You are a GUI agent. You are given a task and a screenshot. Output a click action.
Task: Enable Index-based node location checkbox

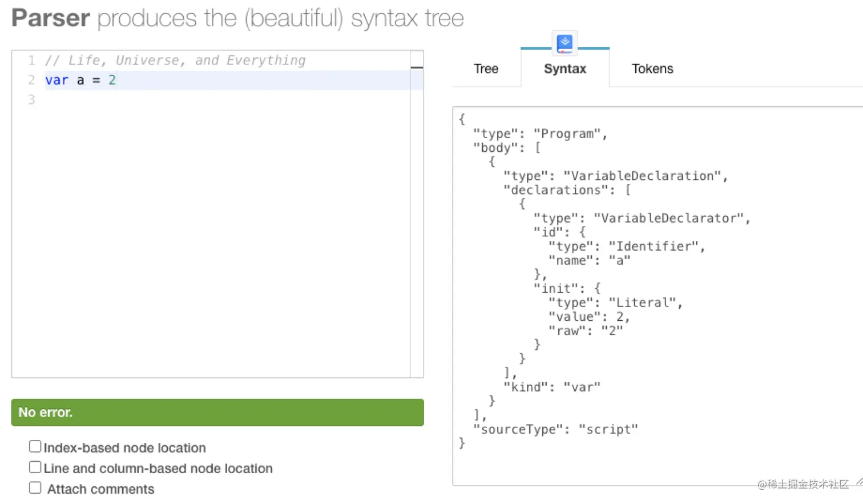pos(35,446)
